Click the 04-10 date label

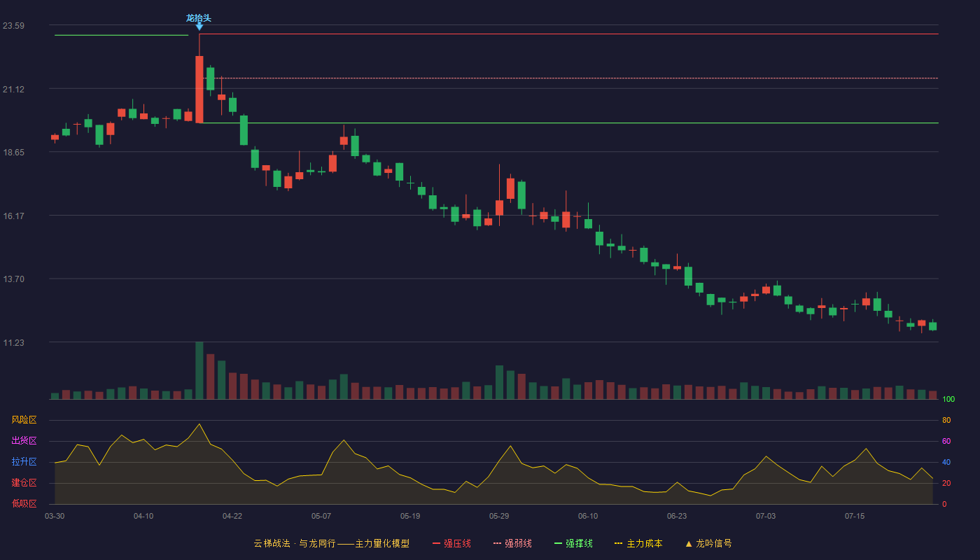pyautogui.click(x=143, y=516)
